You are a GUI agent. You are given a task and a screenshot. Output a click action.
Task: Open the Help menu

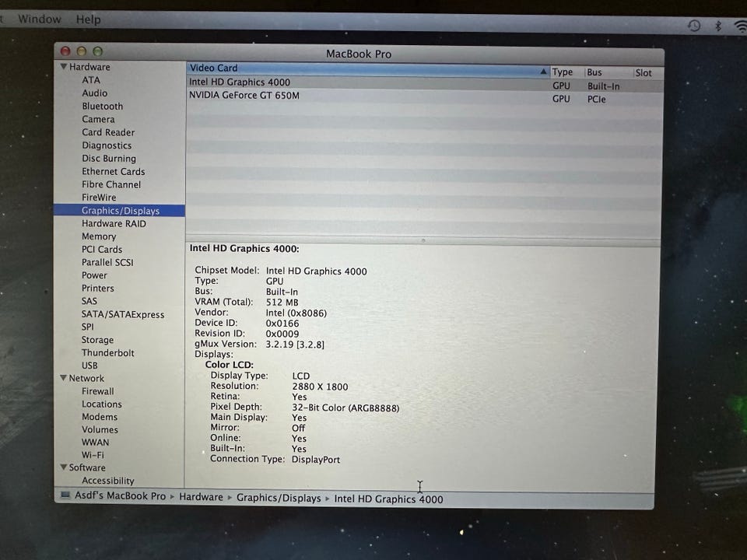click(x=88, y=19)
